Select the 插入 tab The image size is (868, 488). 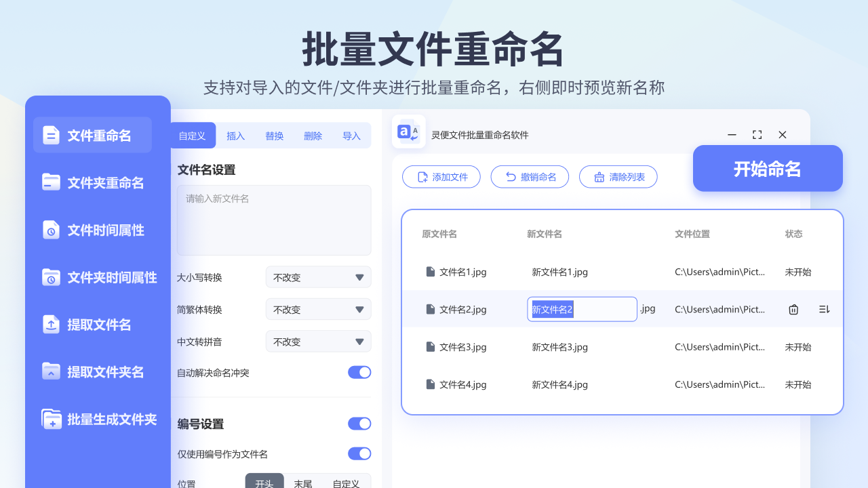(235, 135)
